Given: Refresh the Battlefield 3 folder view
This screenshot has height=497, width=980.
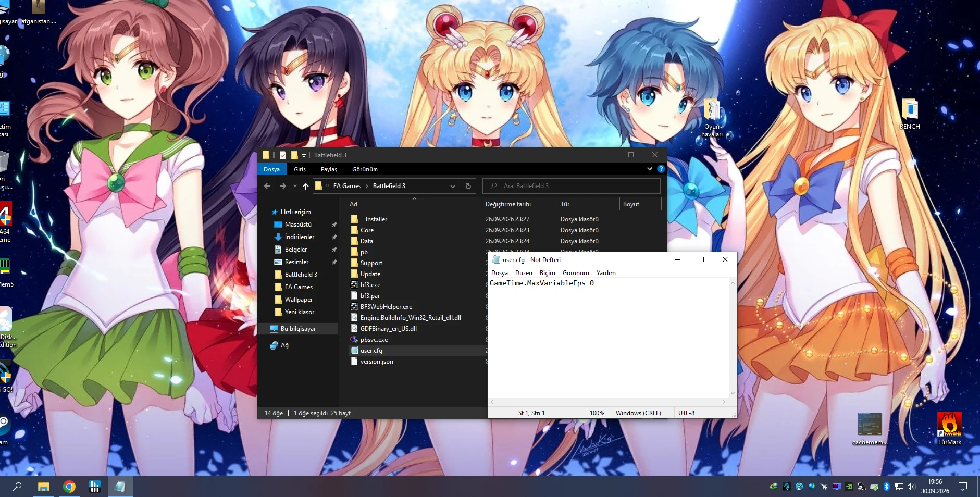Looking at the screenshot, I should (468, 186).
